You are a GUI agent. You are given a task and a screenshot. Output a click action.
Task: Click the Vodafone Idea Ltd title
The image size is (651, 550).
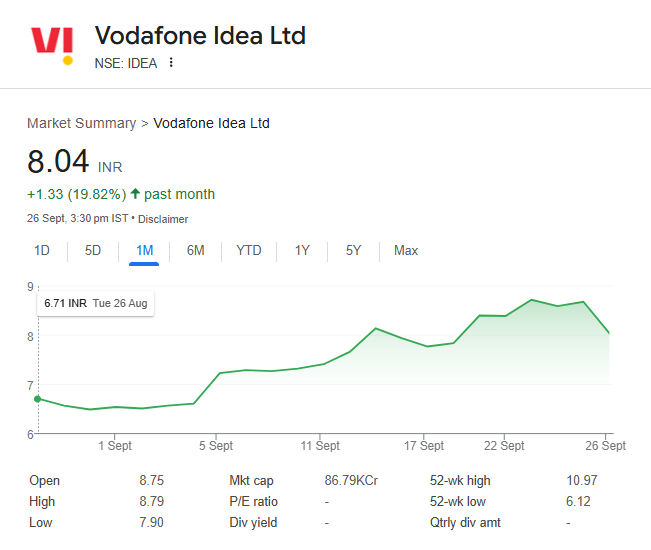point(200,36)
